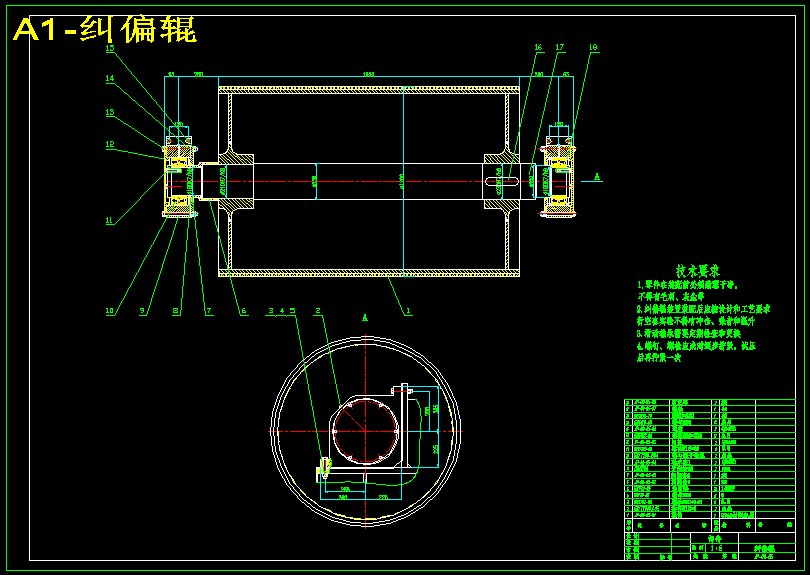Select the "技术要求" heading
The width and height of the screenshot is (810, 575).
[698, 271]
